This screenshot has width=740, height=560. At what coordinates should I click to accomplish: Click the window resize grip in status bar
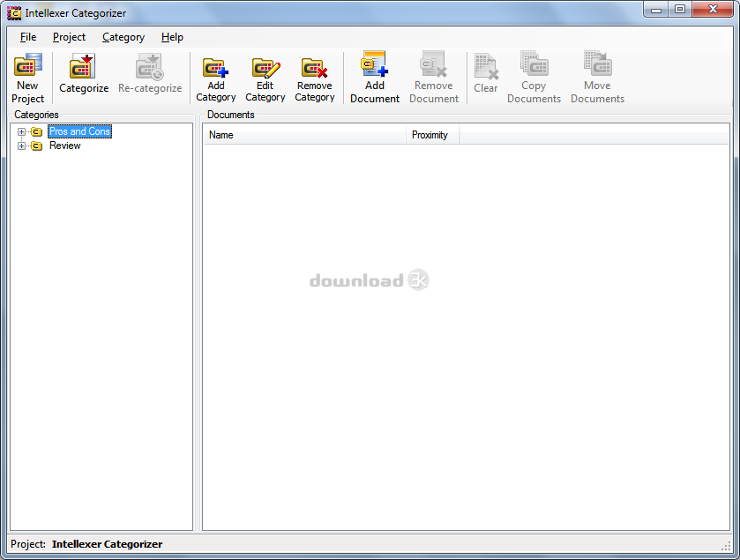pyautogui.click(x=726, y=546)
